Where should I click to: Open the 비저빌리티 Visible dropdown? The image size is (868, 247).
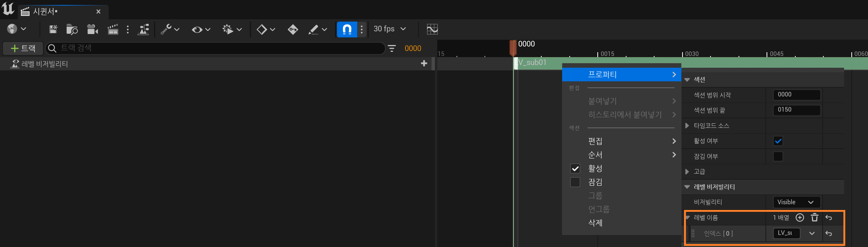pyautogui.click(x=796, y=202)
